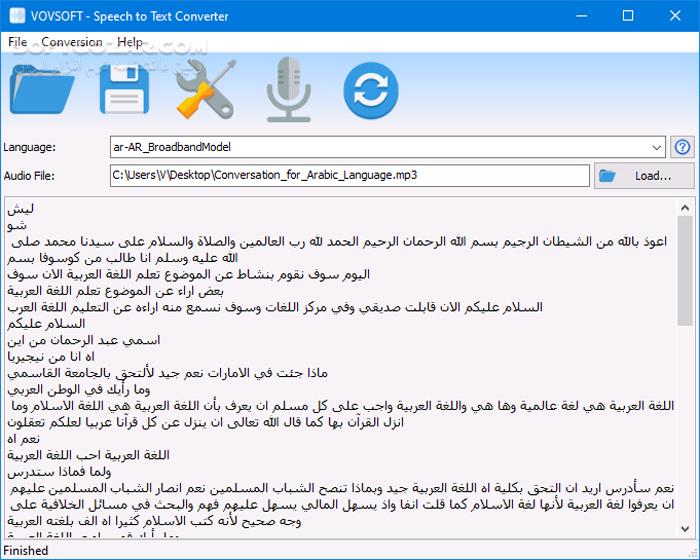Click the first transcript line "ليش"

(x=21, y=209)
